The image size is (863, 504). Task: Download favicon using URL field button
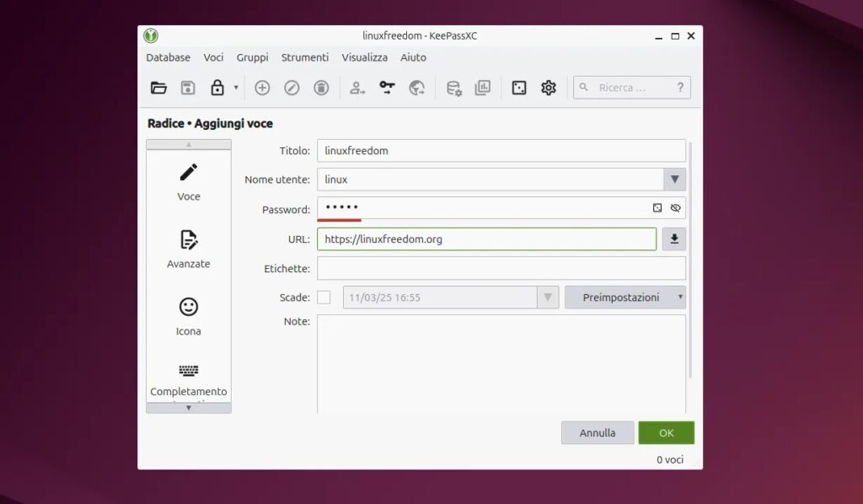pyautogui.click(x=674, y=239)
